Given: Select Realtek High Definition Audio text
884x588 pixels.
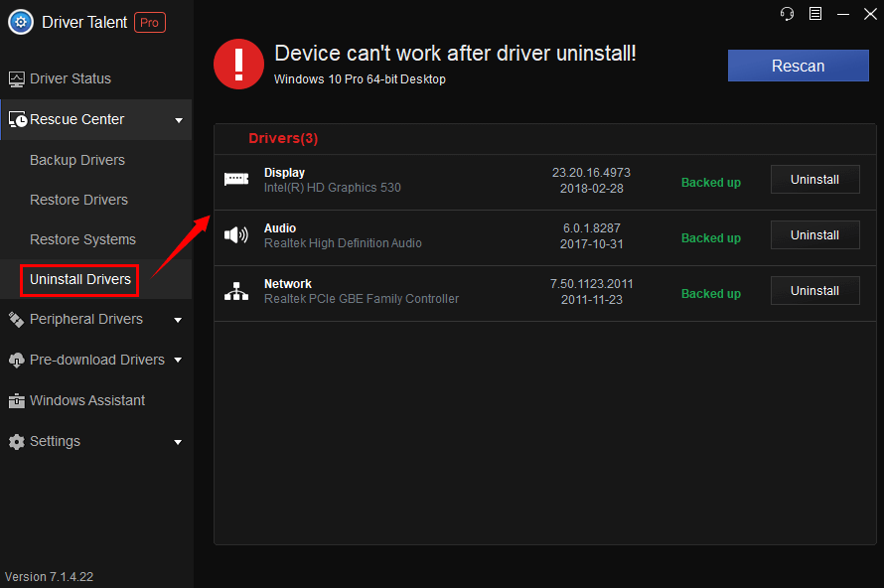Looking at the screenshot, I should [x=343, y=243].
